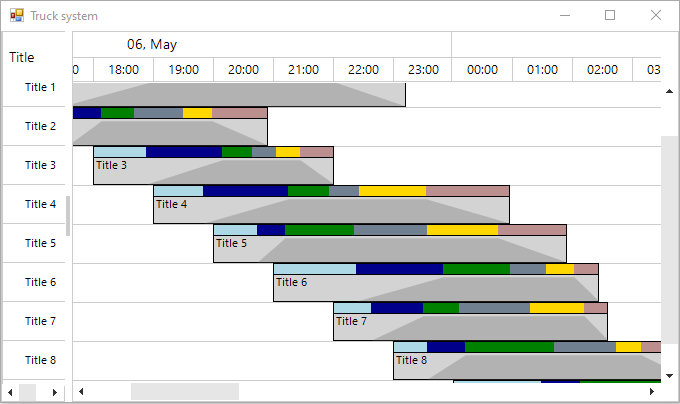
Task: Click the Title column header
Action: click(x=22, y=57)
